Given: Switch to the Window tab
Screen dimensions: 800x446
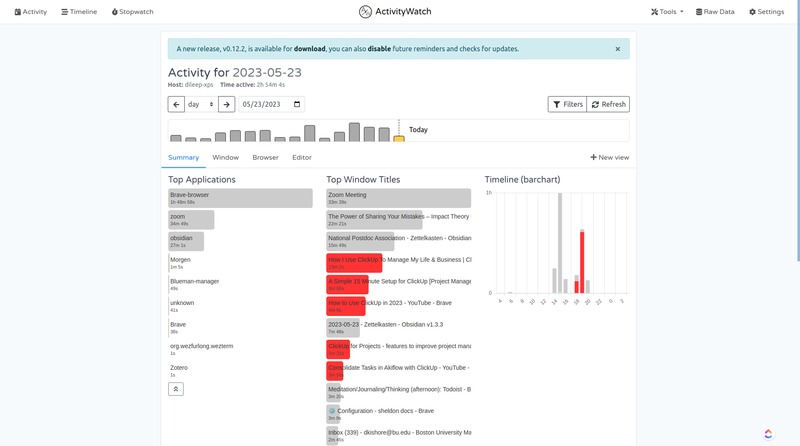Looking at the screenshot, I should [x=226, y=158].
